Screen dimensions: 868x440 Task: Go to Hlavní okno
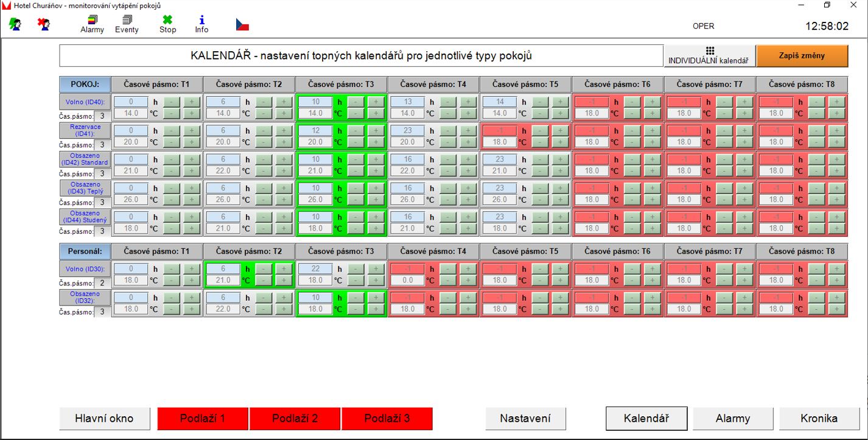click(104, 418)
